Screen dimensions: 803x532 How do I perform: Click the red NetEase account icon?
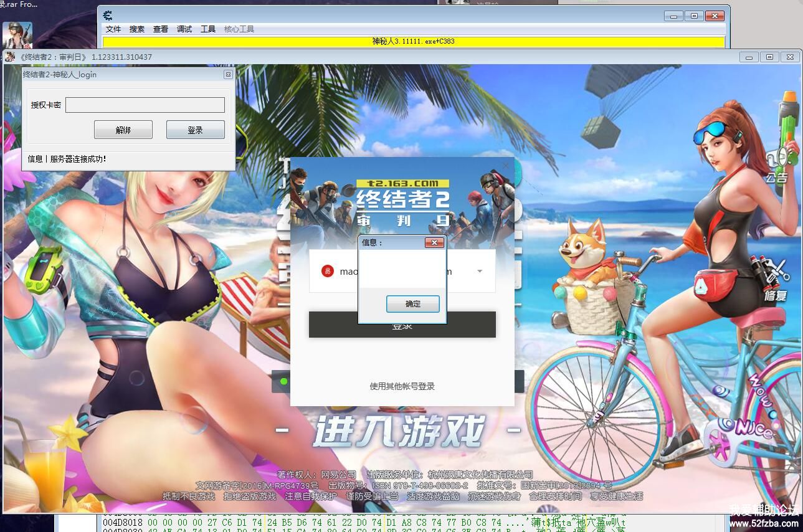328,271
